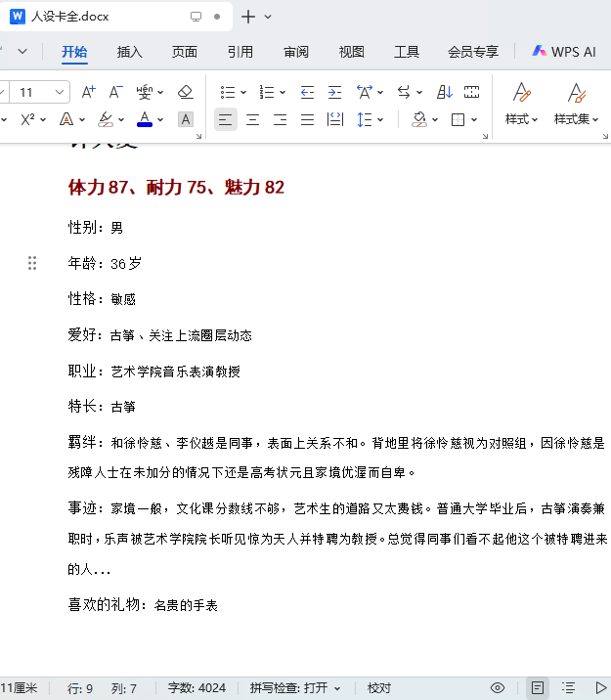Open the line spacing dropdown arrow

point(380,119)
